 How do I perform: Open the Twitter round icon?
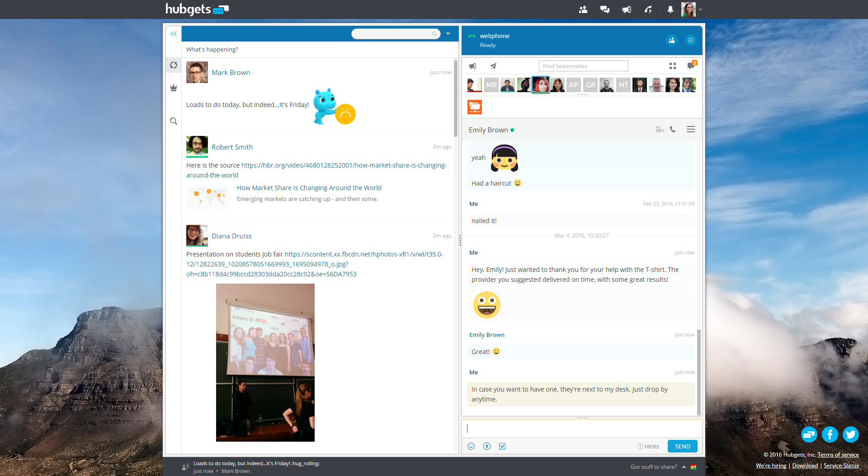[851, 434]
